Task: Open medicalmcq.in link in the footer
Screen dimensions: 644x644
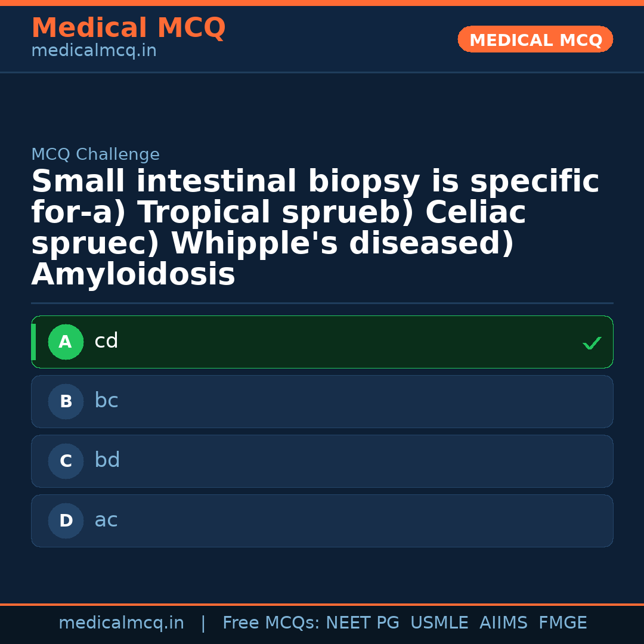Action: pyautogui.click(x=121, y=623)
